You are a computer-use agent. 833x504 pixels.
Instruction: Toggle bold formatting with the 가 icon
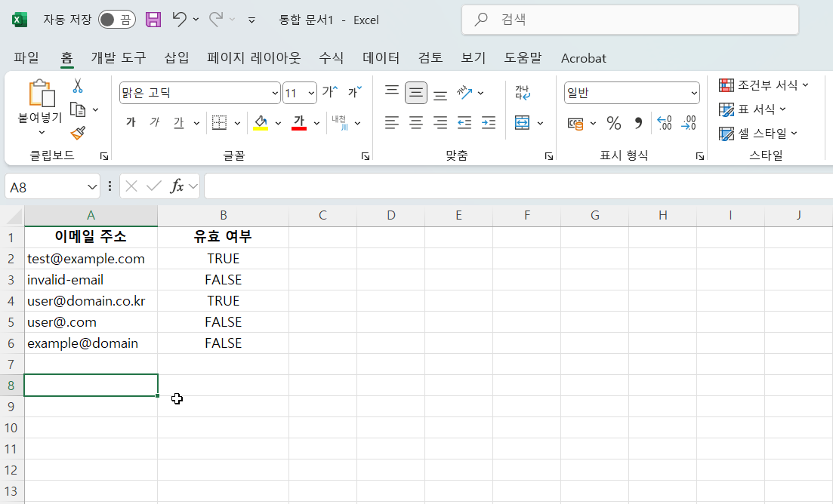pos(130,122)
